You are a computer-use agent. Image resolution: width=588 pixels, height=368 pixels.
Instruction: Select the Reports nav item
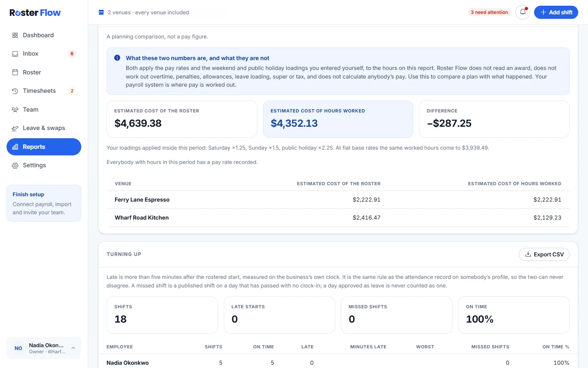(x=44, y=147)
